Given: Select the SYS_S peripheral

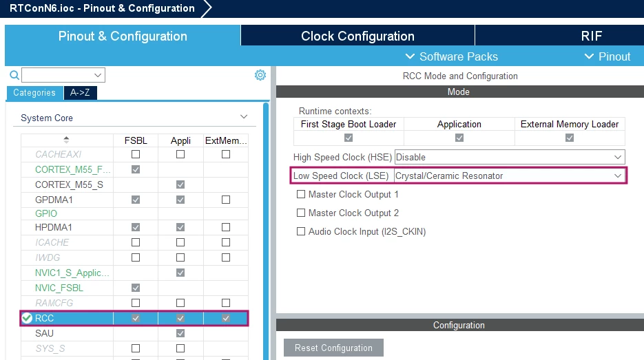Looking at the screenshot, I should (50, 348).
